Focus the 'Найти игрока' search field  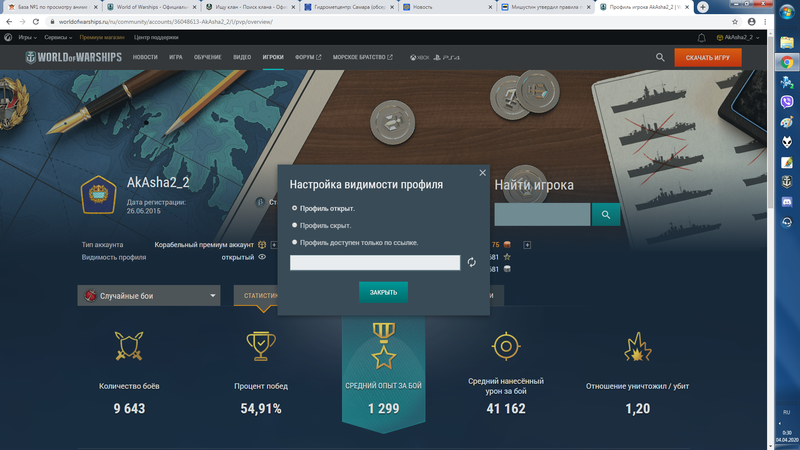(542, 215)
